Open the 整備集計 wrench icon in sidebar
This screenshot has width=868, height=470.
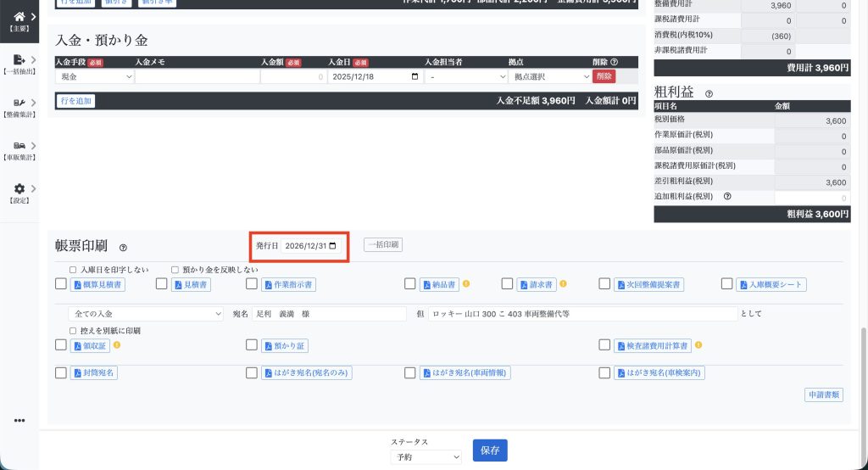click(x=19, y=103)
